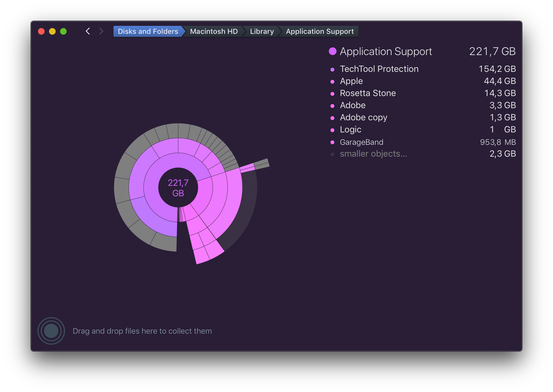Click the grey dot beside smaller objects

(332, 154)
